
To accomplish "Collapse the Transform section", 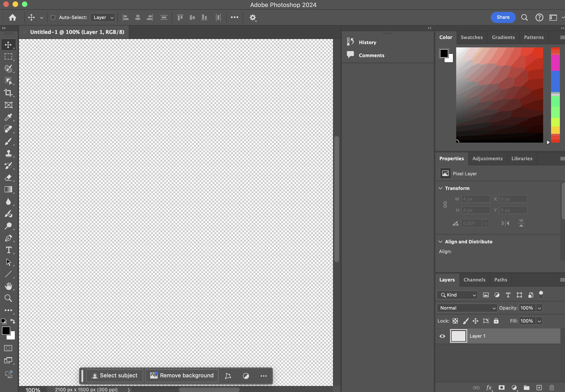I will (440, 188).
